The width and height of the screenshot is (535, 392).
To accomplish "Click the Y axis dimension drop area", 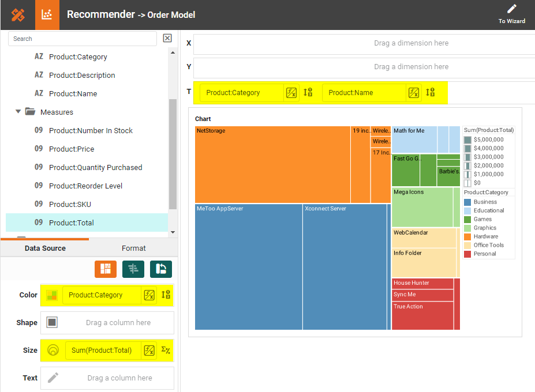I will click(x=364, y=67).
